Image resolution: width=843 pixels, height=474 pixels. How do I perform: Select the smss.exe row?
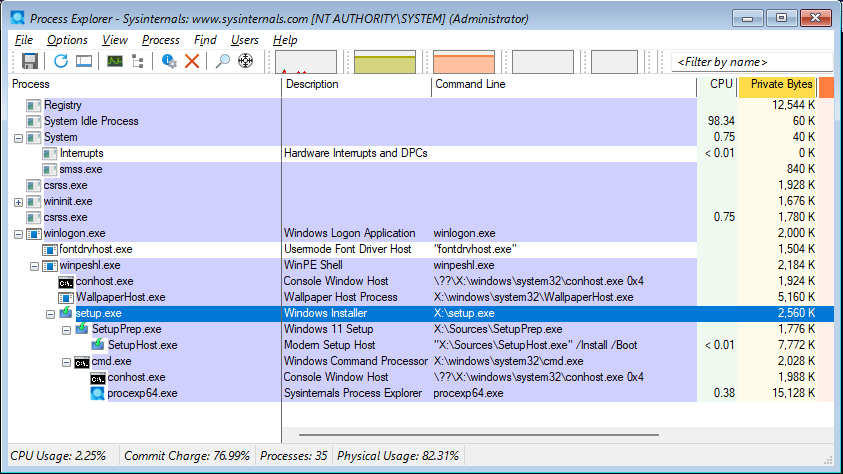421,170
